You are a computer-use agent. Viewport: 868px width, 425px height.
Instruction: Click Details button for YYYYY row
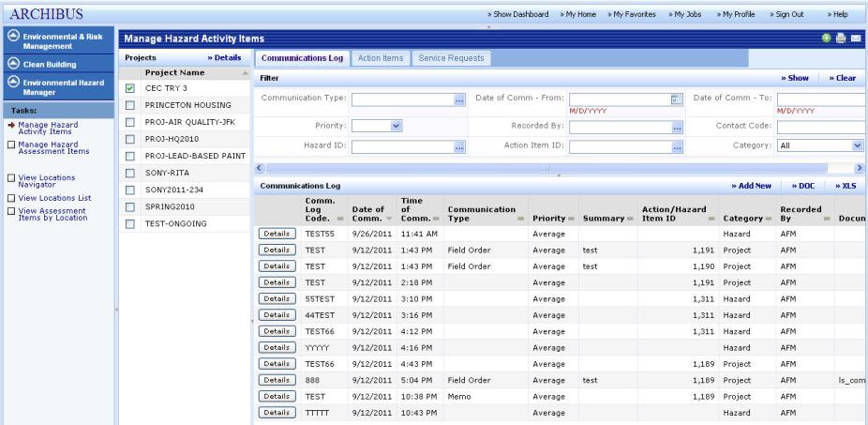[277, 347]
